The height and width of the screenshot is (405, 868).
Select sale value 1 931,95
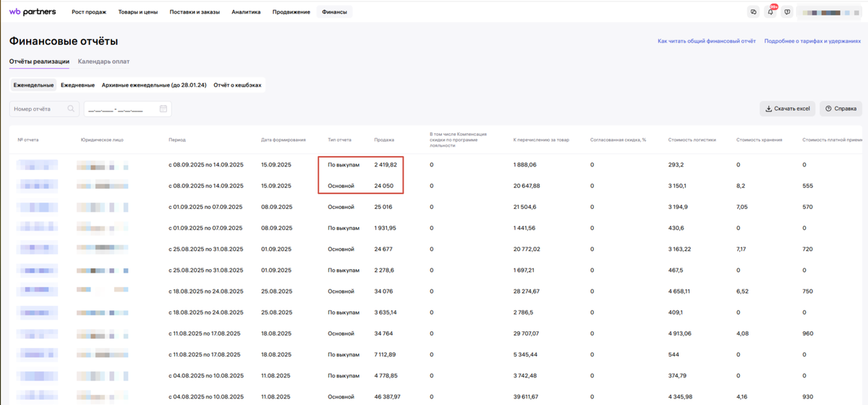(385, 228)
